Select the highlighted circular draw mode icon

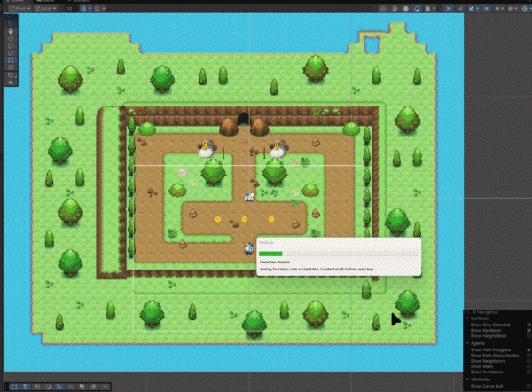point(417,9)
